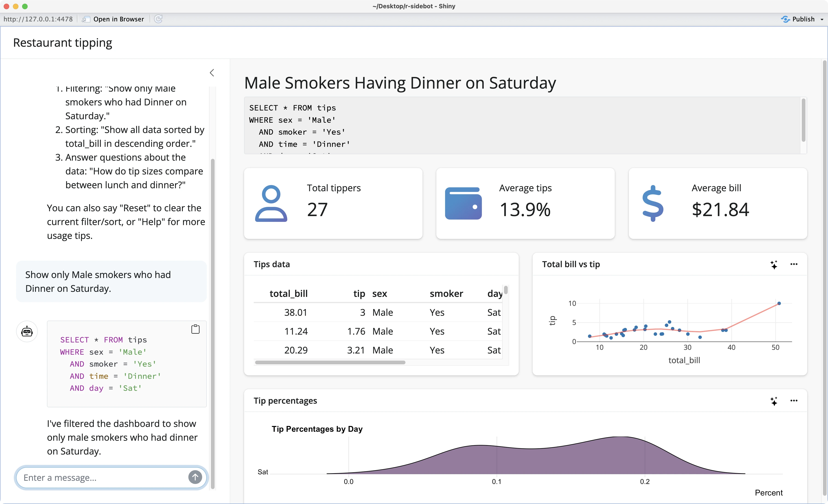Click the sparkle icon on Tip percentages card
The height and width of the screenshot is (504, 828).
(x=774, y=401)
